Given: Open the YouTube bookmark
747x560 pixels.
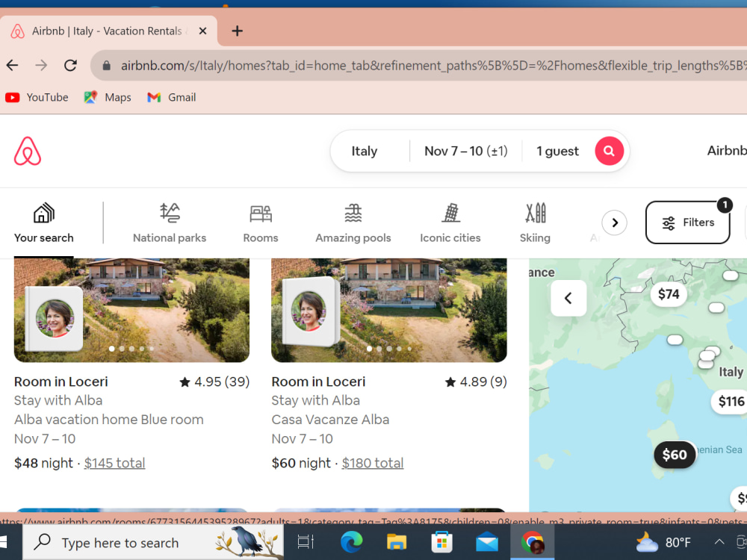Looking at the screenshot, I should tap(37, 97).
